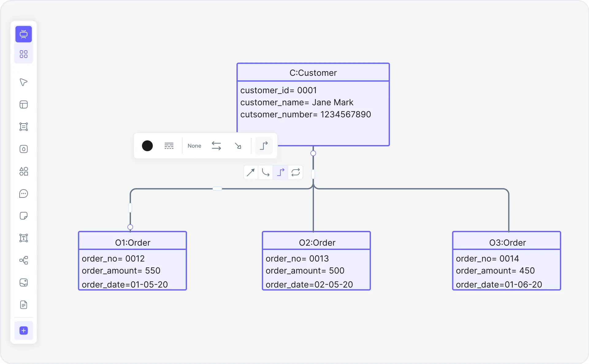Open the shapes library panel
Image resolution: width=589 pixels, height=364 pixels.
click(24, 171)
